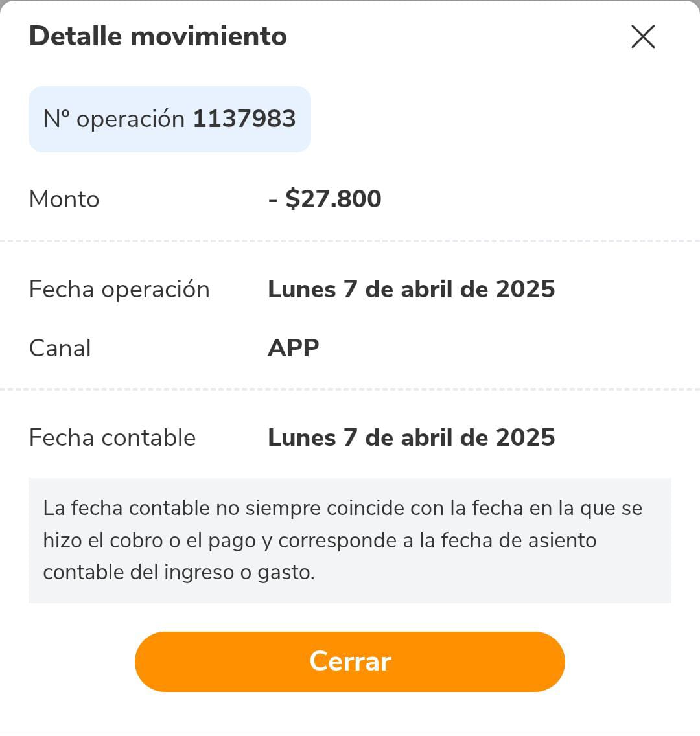The width and height of the screenshot is (700, 736).
Task: Click the Monto label
Action: tap(64, 200)
